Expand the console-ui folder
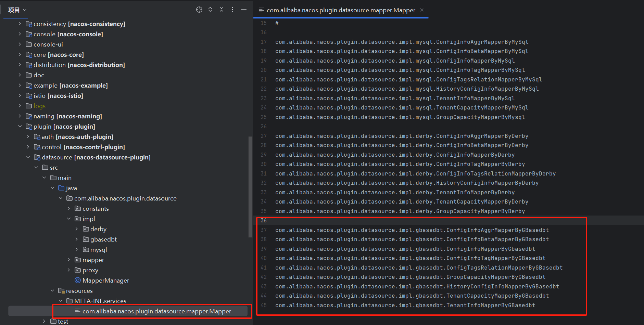The height and width of the screenshot is (325, 644). pyautogui.click(x=20, y=44)
